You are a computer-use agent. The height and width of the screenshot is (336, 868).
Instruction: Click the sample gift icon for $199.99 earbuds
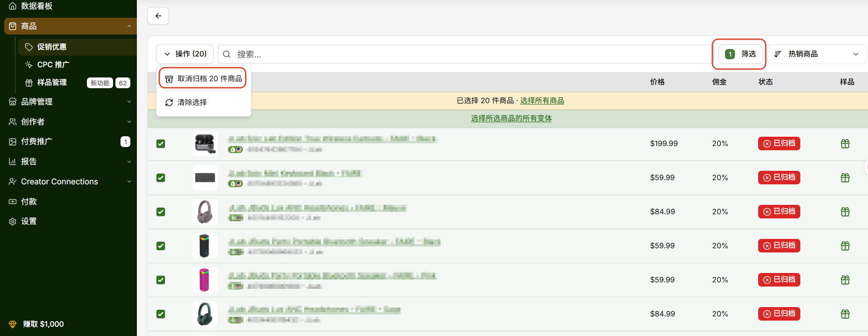845,144
